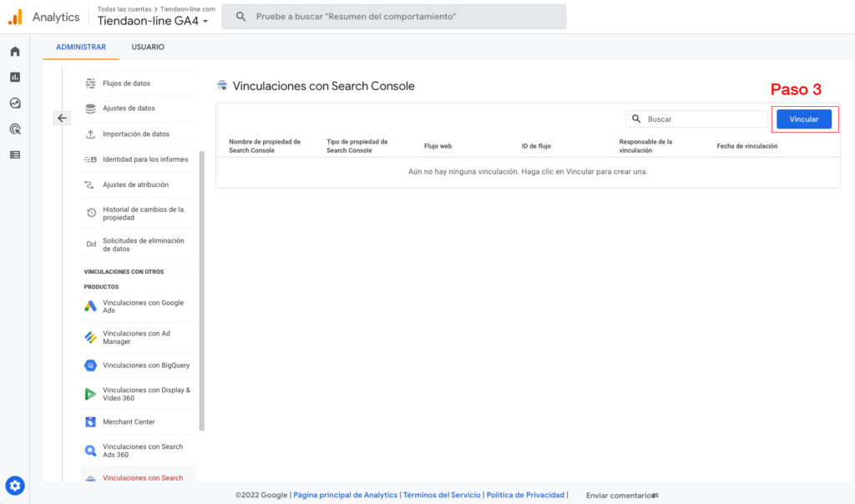
Task: Open Ajustes de atribución menu item
Action: coord(138,184)
